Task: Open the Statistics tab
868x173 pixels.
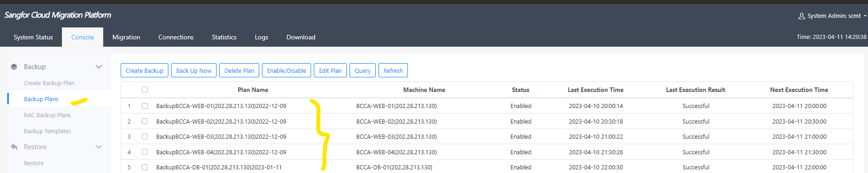Action: pyautogui.click(x=224, y=37)
